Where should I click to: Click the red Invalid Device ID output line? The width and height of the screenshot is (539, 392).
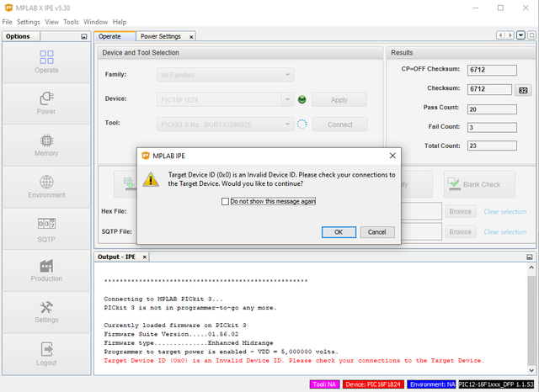tap(294, 360)
